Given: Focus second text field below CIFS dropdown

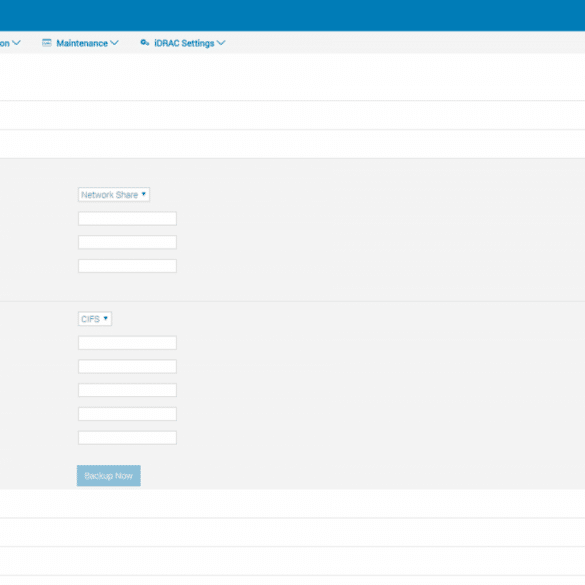Looking at the screenshot, I should click(x=127, y=366).
